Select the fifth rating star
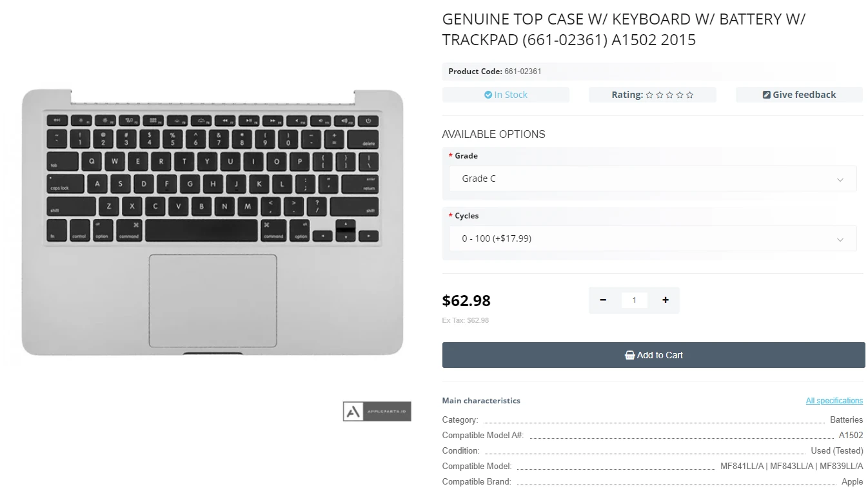Screen dimensions: 868x491 click(x=690, y=95)
